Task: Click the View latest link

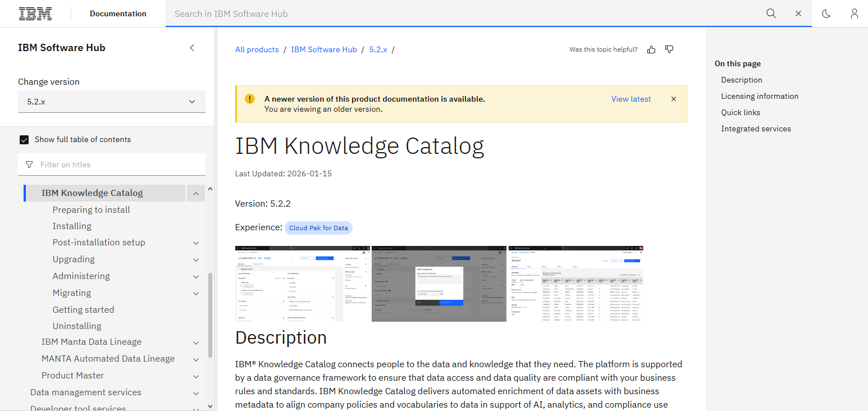Action: pos(631,99)
